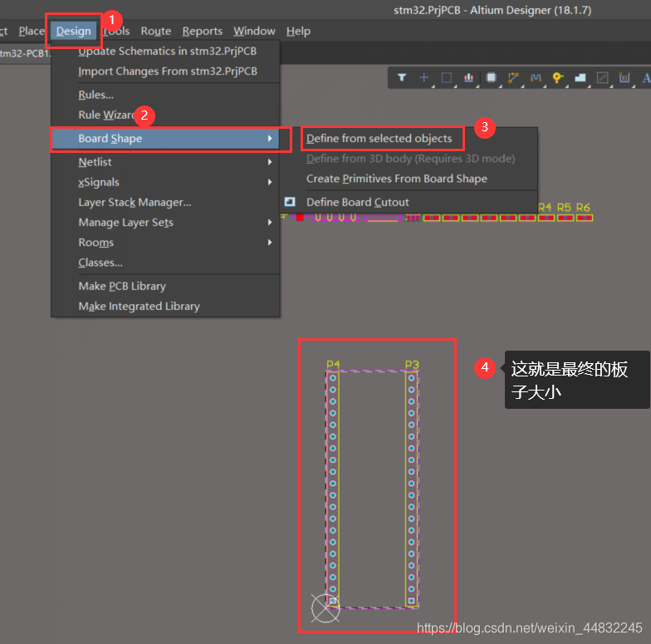The height and width of the screenshot is (644, 651).
Task: Click Define from 3D body entry
Action: 410,158
